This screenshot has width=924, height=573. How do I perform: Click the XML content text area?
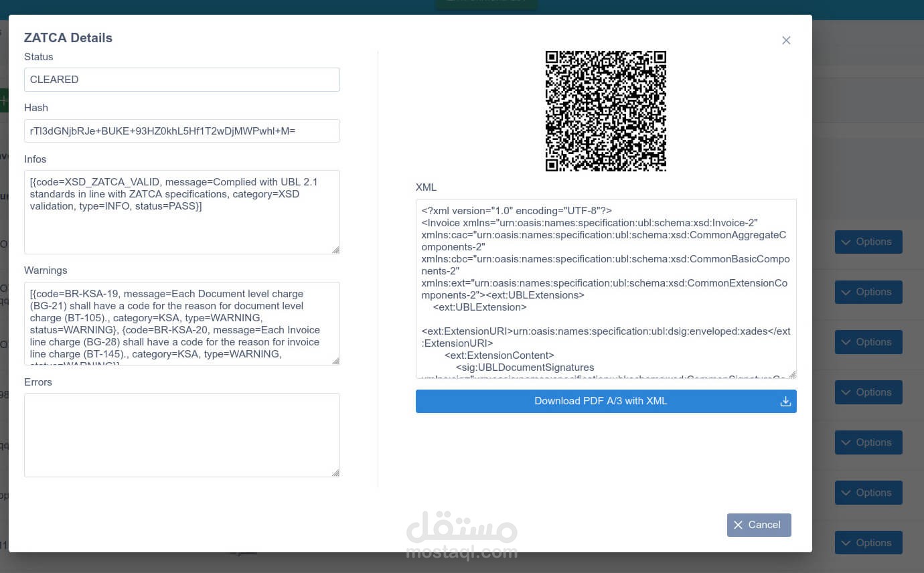tap(606, 289)
